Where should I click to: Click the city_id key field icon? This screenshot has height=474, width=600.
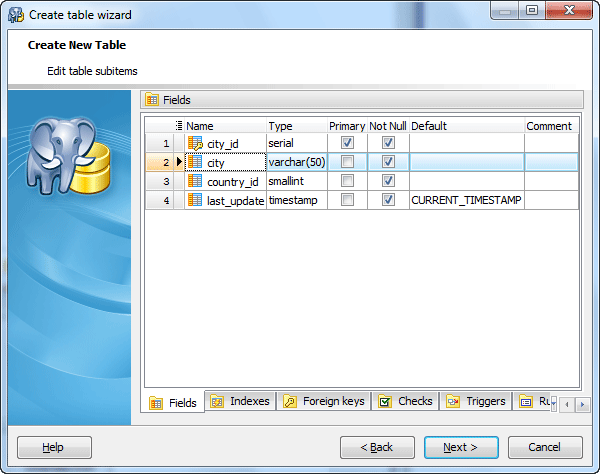click(195, 143)
